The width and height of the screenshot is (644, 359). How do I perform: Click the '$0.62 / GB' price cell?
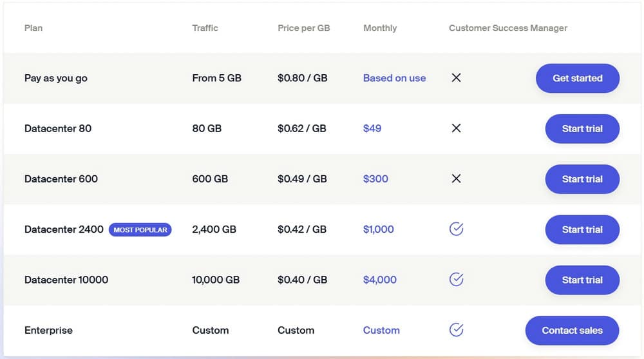tap(302, 128)
